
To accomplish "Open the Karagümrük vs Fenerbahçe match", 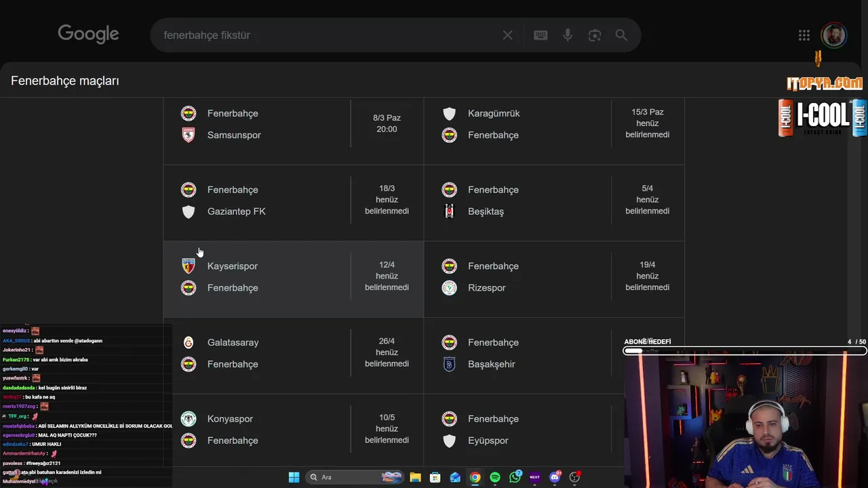I will click(x=554, y=131).
